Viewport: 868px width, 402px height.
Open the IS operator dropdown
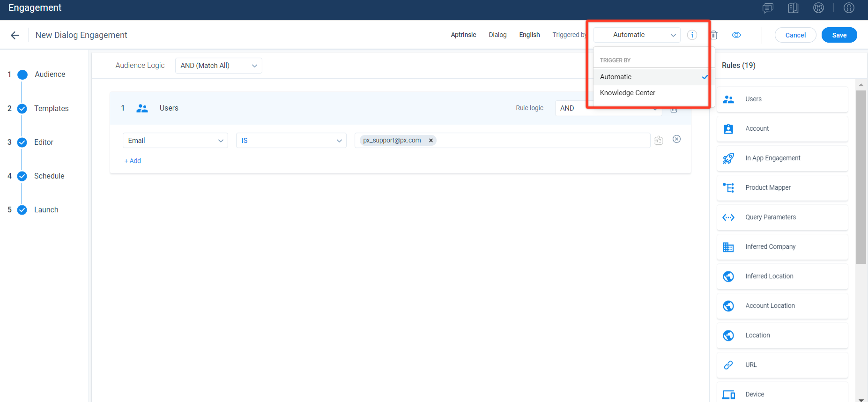tap(291, 141)
